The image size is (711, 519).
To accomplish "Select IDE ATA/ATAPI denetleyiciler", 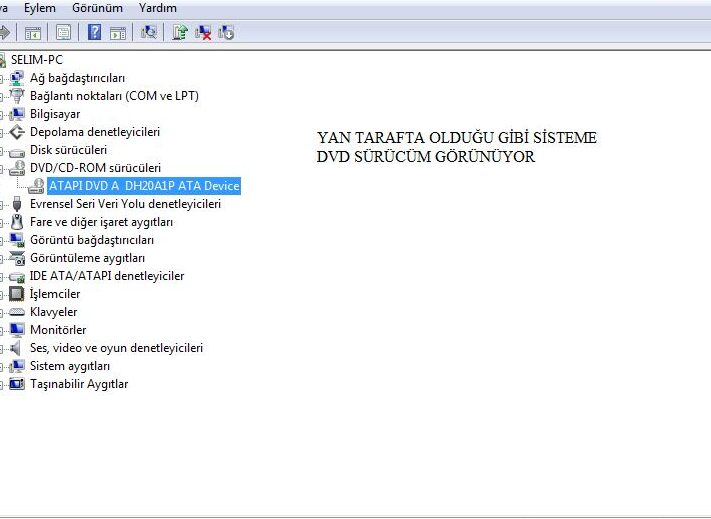I will (107, 276).
